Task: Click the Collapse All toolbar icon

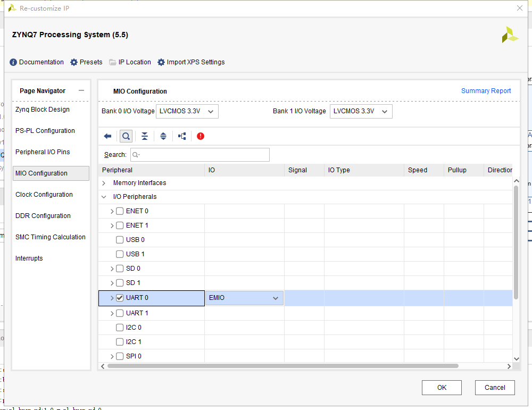Action: (145, 136)
